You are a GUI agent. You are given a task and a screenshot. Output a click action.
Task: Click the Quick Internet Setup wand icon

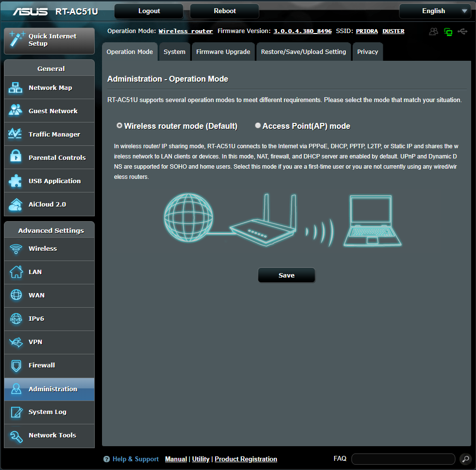point(17,39)
